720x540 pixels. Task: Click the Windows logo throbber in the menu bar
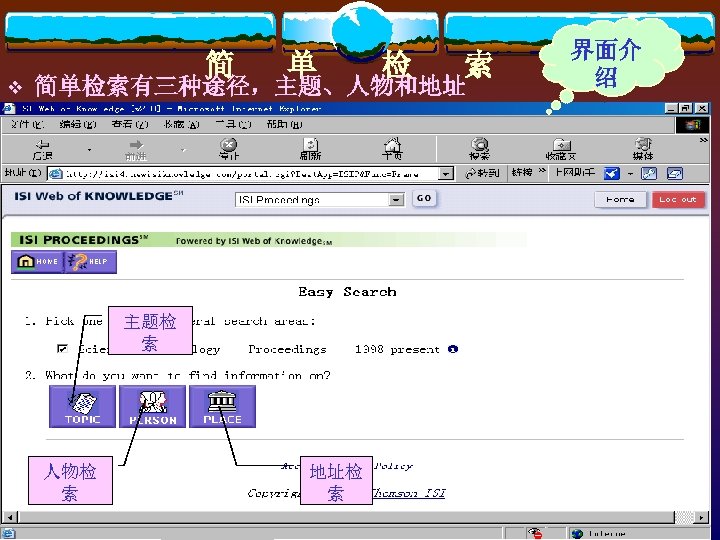(x=692, y=125)
